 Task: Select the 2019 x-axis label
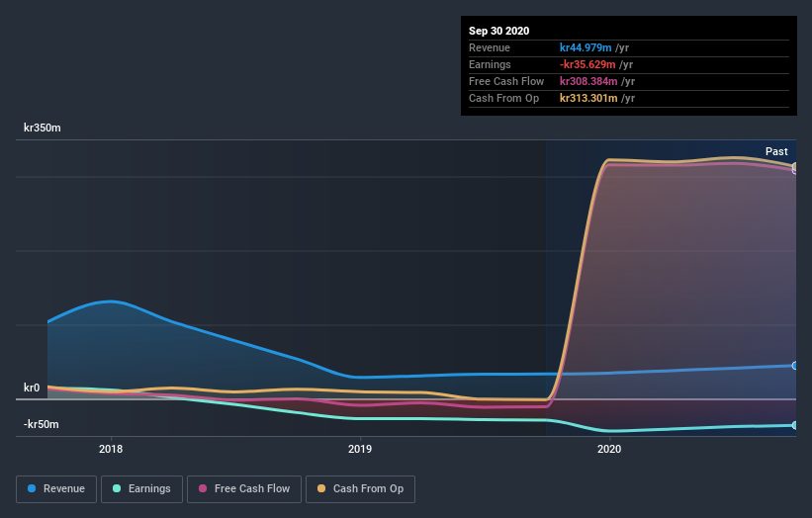[360, 449]
